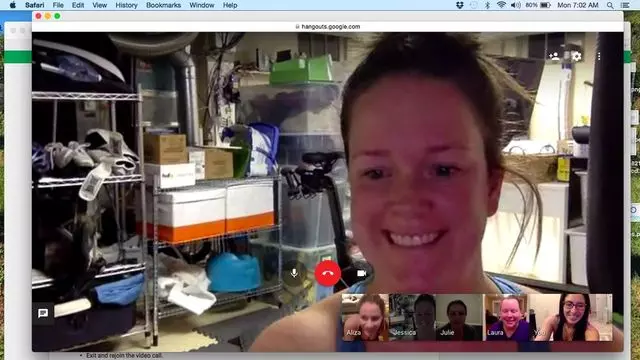Select your own video thumbnail
The height and width of the screenshot is (360, 640).
click(x=571, y=317)
